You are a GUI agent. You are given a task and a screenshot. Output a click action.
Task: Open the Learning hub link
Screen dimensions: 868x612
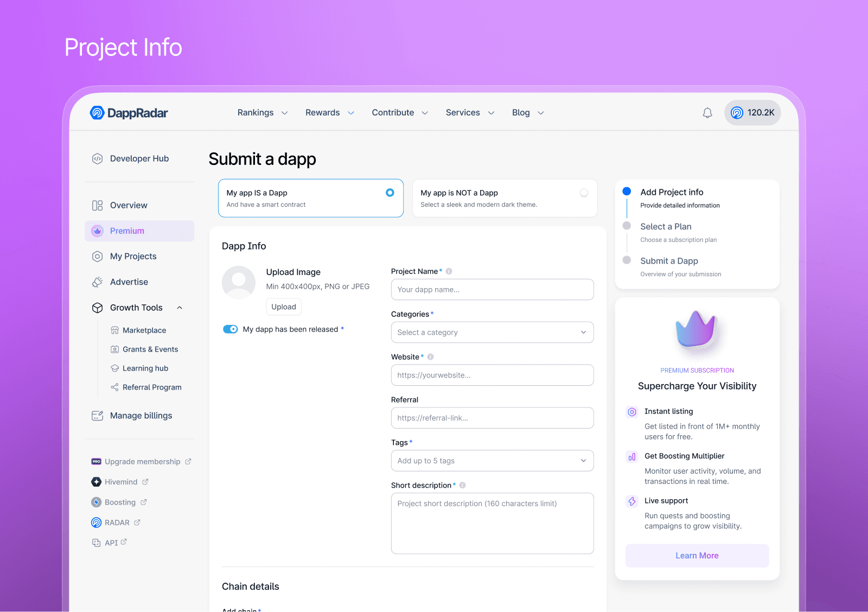pyautogui.click(x=139, y=368)
